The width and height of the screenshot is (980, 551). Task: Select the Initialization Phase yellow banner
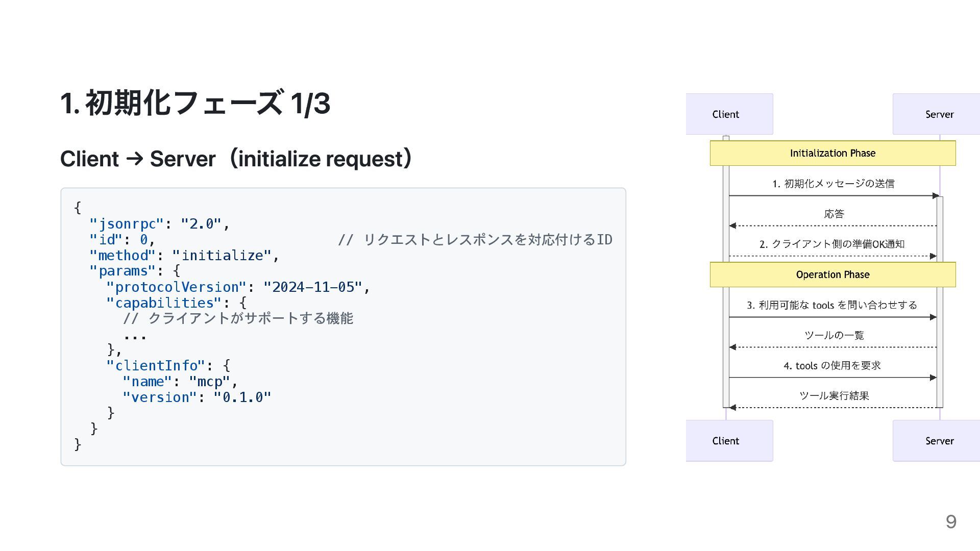(832, 153)
